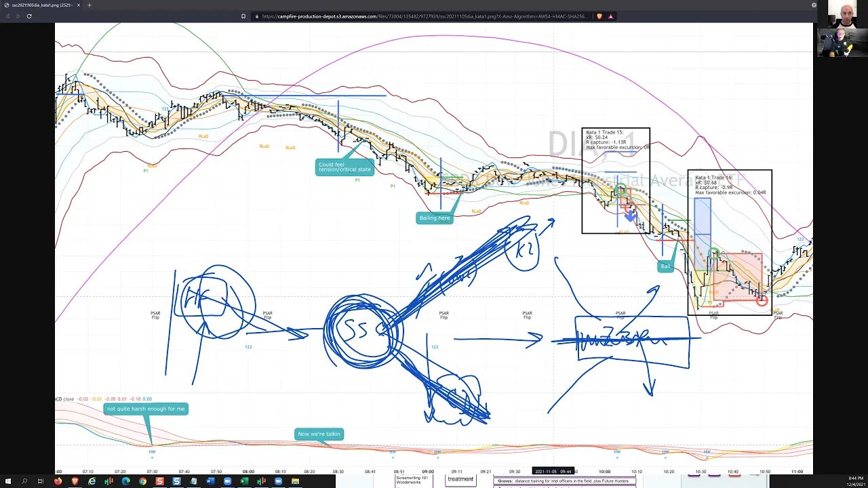Open Zoom icon beside File Explorer
This screenshot has width=868, height=488.
(x=278, y=481)
